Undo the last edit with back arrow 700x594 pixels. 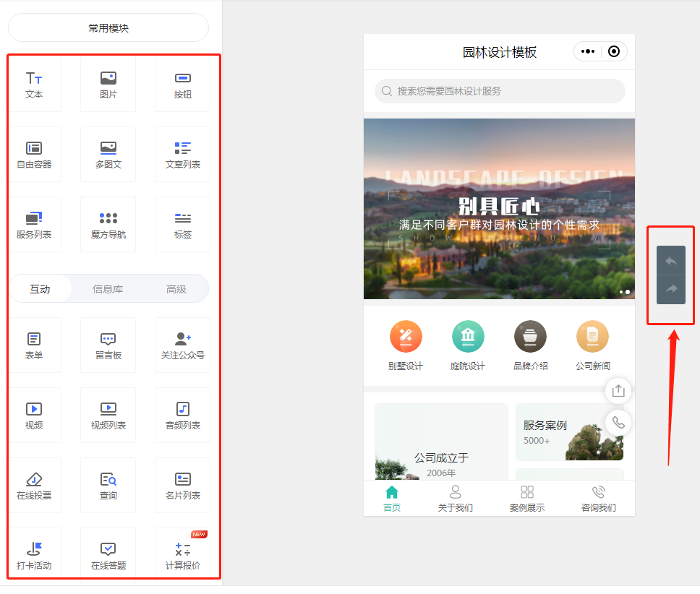(671, 260)
